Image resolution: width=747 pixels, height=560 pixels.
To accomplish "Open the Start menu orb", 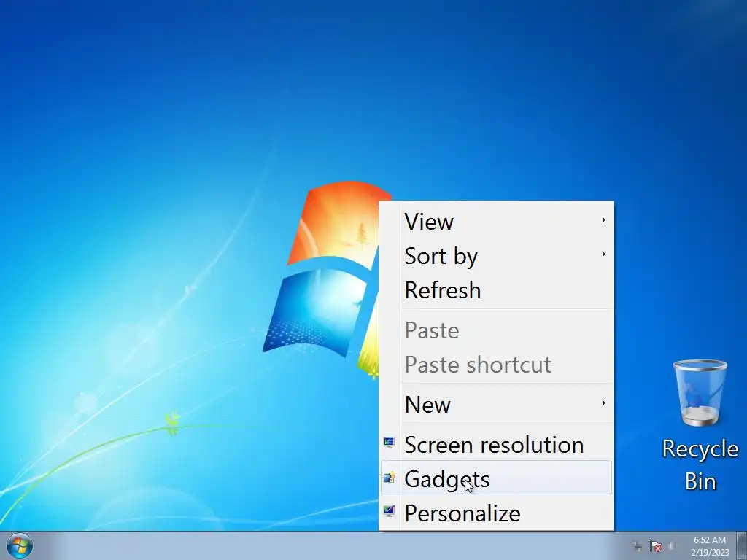I will click(x=20, y=545).
